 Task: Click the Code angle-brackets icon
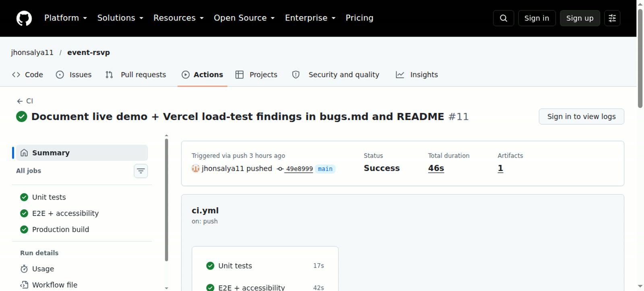(16, 75)
